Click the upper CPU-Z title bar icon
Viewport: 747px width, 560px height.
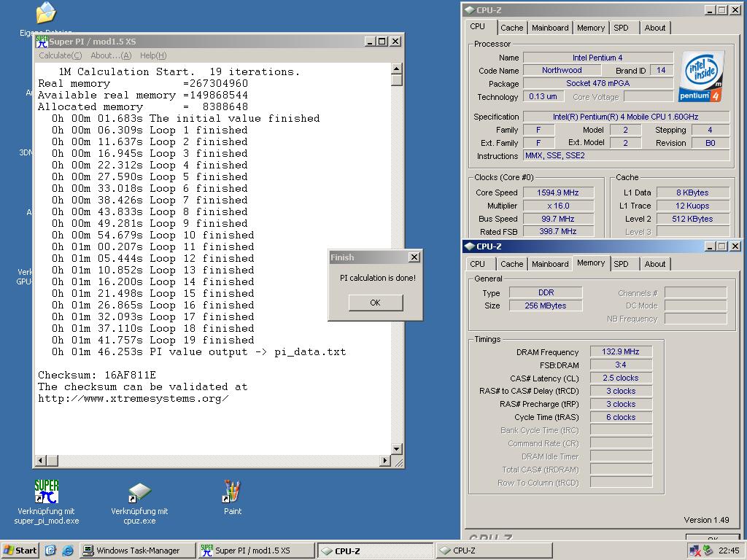[x=469, y=10]
